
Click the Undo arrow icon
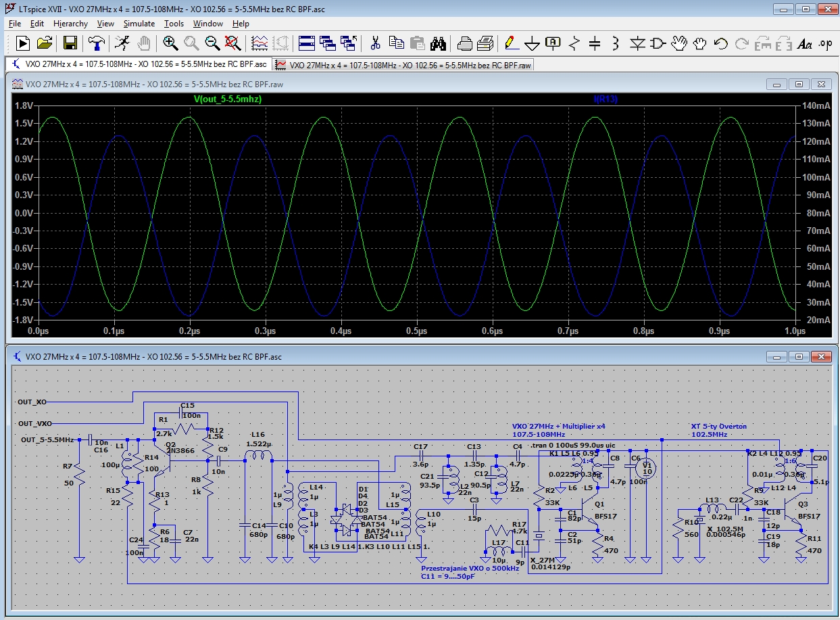click(720, 44)
